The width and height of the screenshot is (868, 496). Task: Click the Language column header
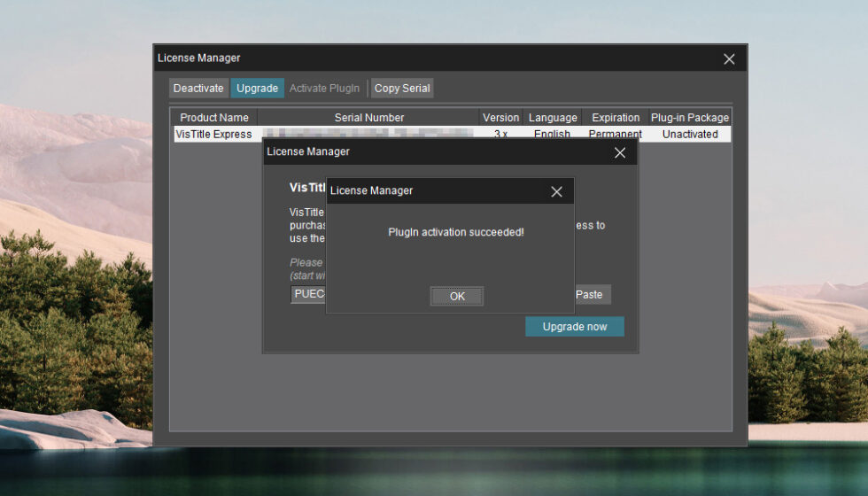[x=553, y=117]
